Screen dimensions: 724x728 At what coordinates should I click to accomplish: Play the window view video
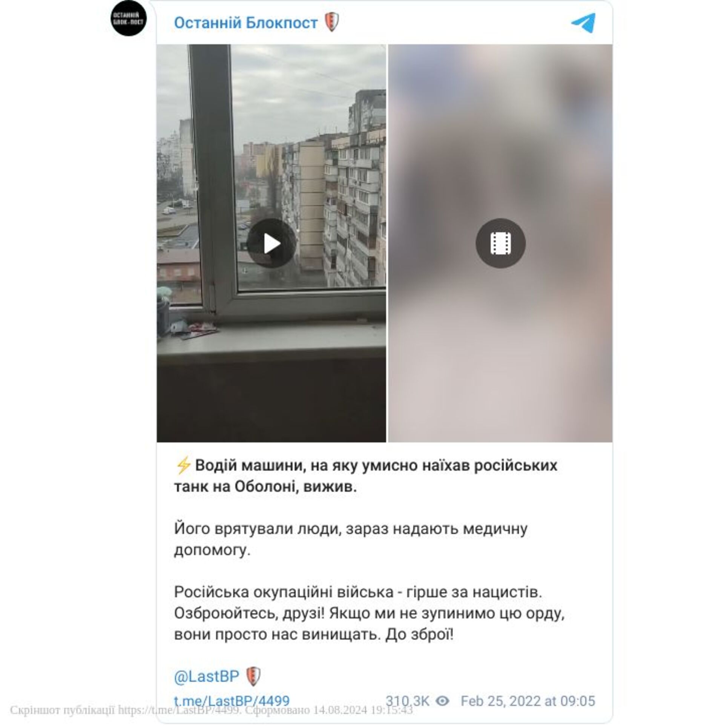pyautogui.click(x=271, y=244)
